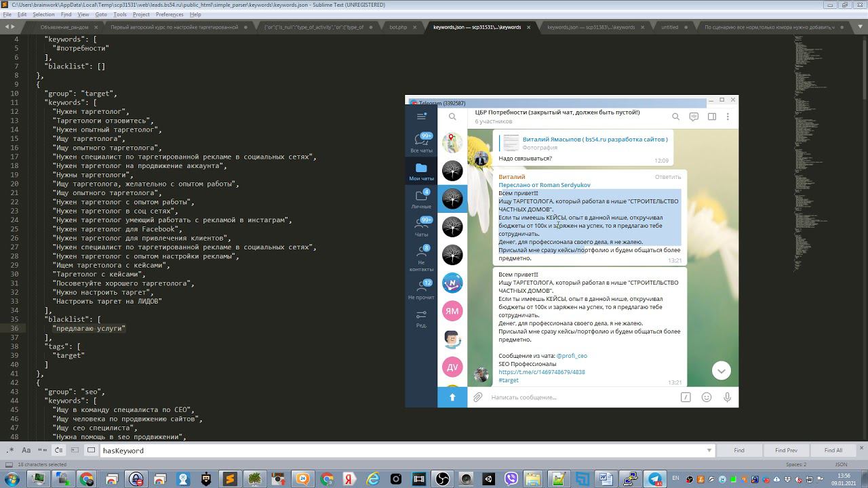
Task: Open Telegram hamburger main menu
Action: [421, 117]
